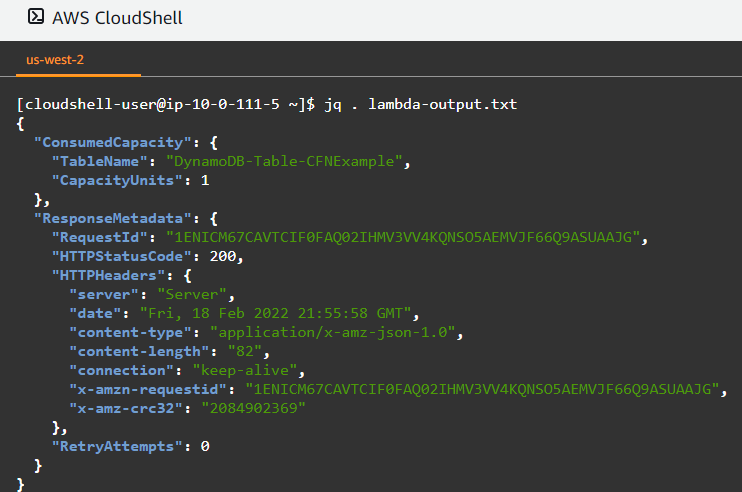Click the x-amz-crc32 value 2084902369
Image resolution: width=742 pixels, height=492 pixels.
254,408
